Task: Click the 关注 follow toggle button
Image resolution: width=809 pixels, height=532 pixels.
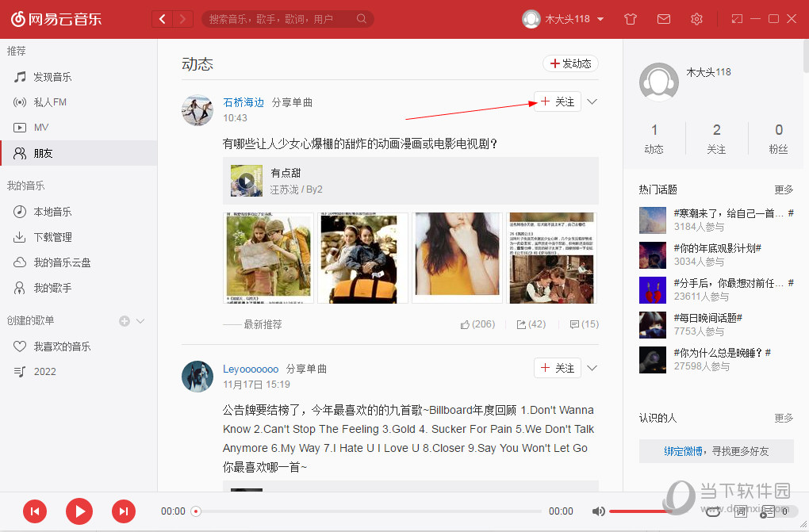Action: coord(557,101)
